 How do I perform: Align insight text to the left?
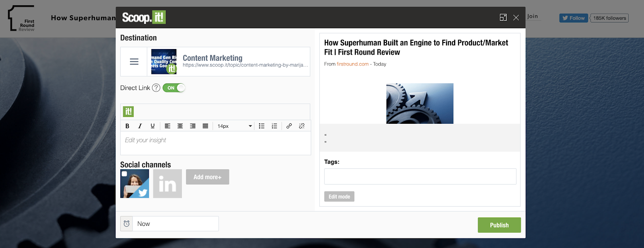point(167,126)
